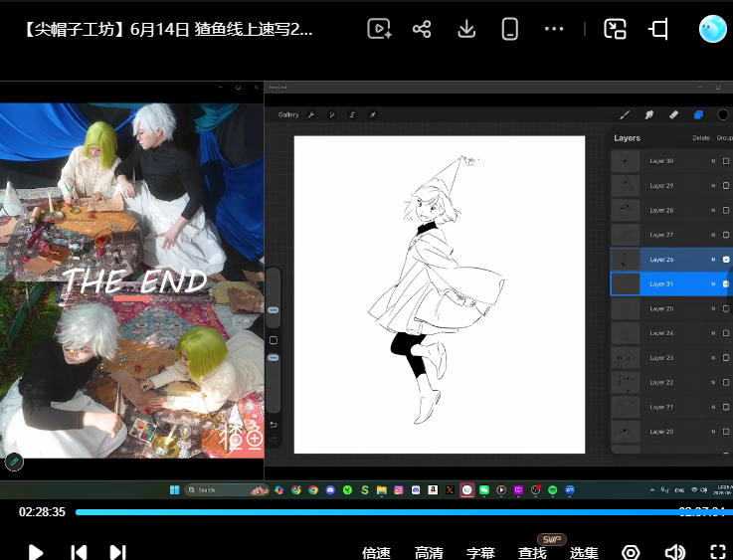
Task: Click the mobile phone icon in header
Action: 509,29
